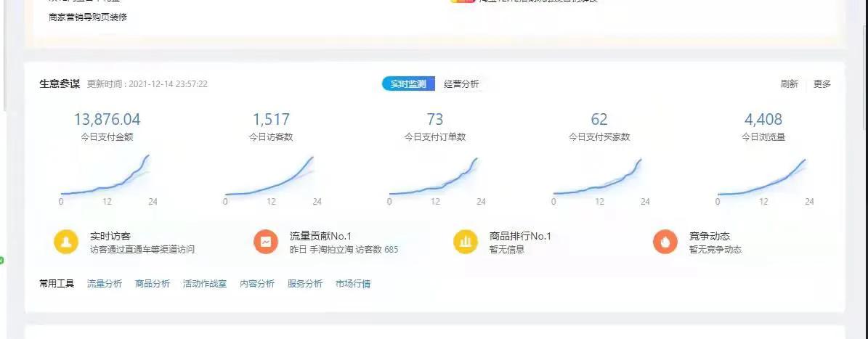Click the 实时访客 heading
The image size is (868, 339).
pyautogui.click(x=110, y=236)
